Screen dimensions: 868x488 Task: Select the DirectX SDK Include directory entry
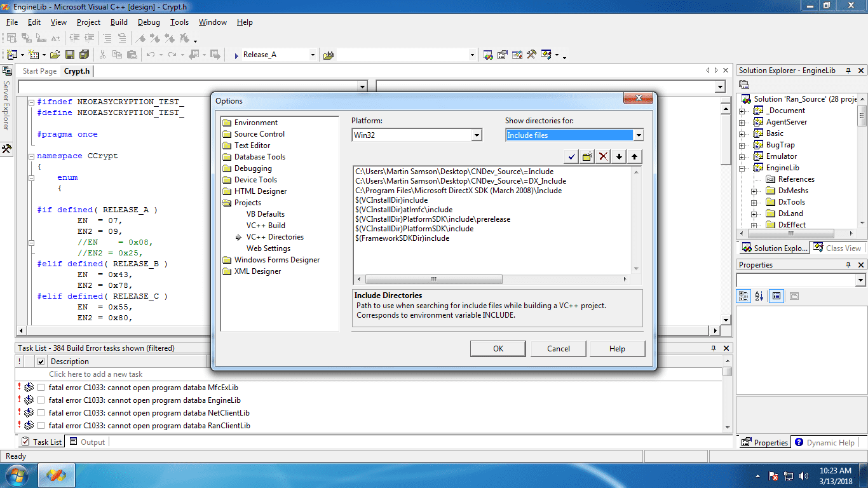point(458,191)
